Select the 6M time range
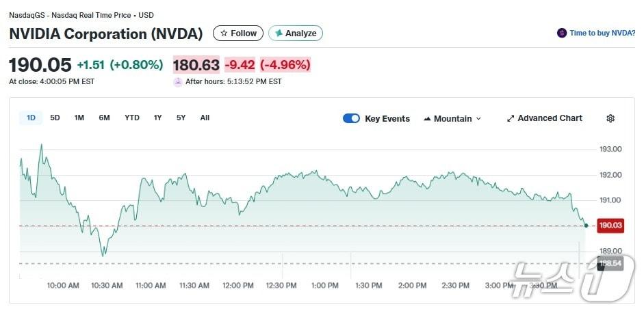 click(x=104, y=118)
